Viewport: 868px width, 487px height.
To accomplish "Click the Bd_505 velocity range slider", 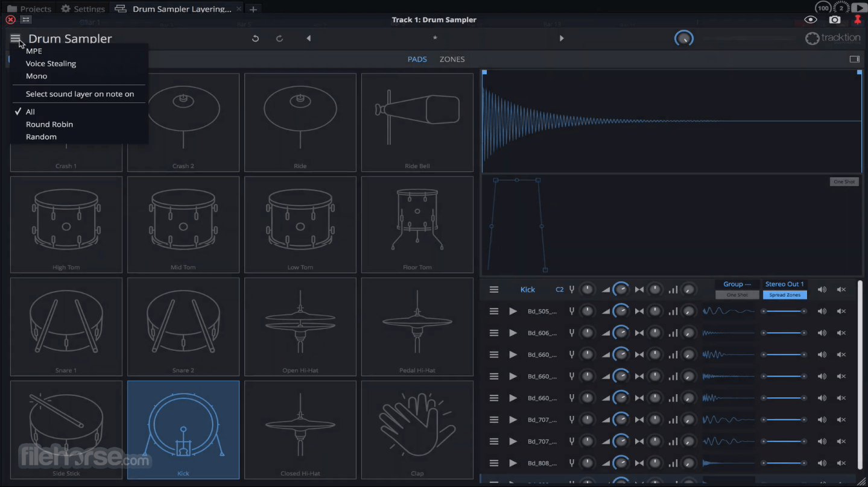I will click(784, 311).
